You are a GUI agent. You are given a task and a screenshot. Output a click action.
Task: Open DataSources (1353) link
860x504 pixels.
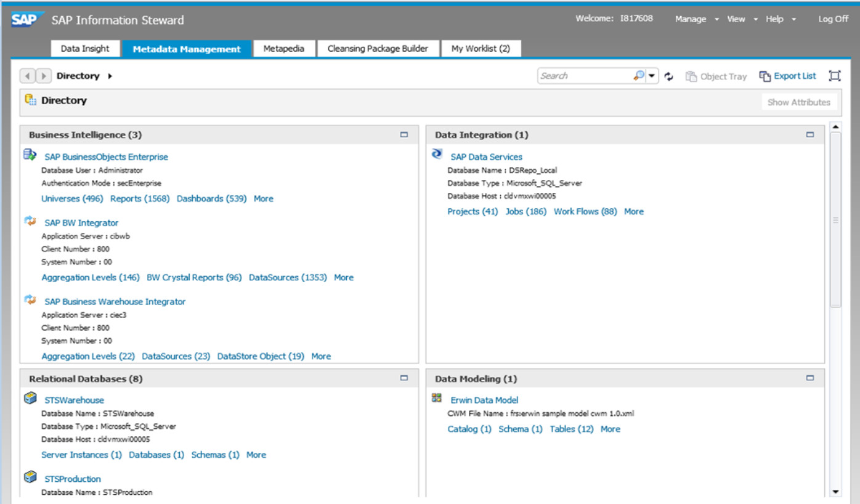[288, 277]
